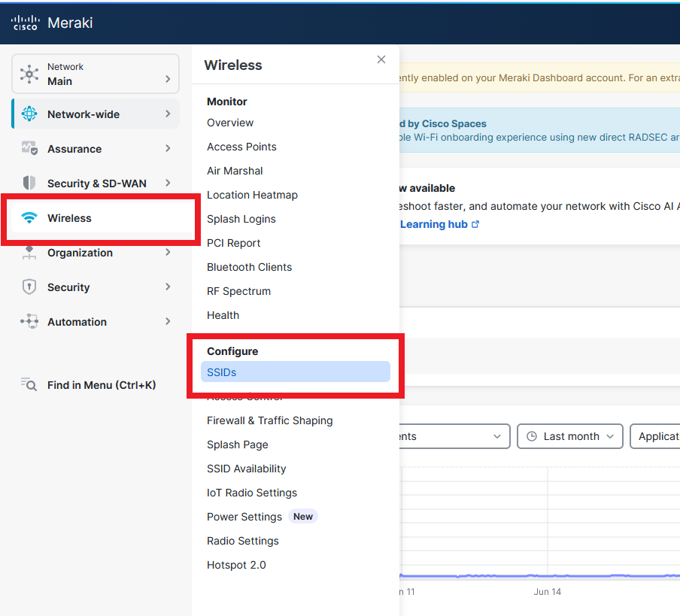Follow the Learning hub link
The height and width of the screenshot is (616, 680).
coord(434,224)
